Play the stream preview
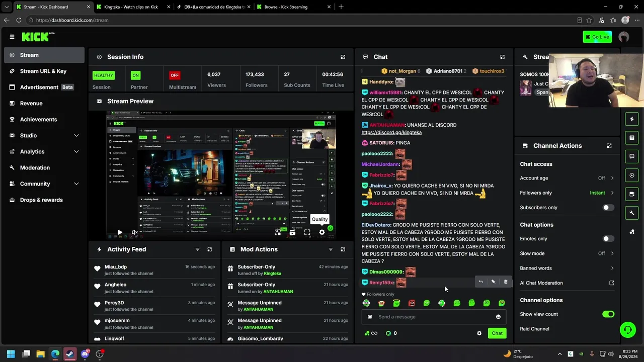This screenshot has width=644, height=362. 120,232
